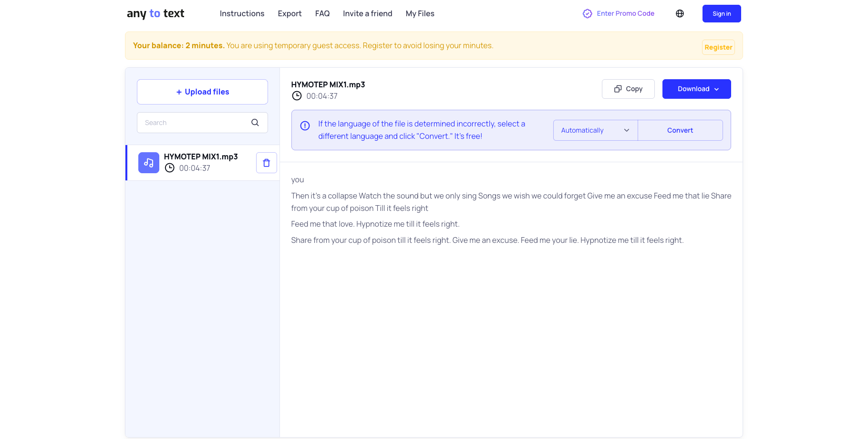Click the copy icon inside the Copy button
Image resolution: width=868 pixels, height=439 pixels.
pyautogui.click(x=618, y=89)
